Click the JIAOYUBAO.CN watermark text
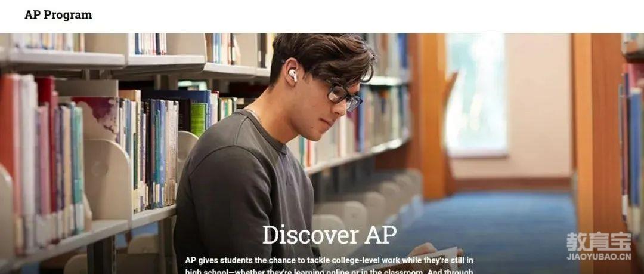644x274 pixels. click(x=599, y=257)
